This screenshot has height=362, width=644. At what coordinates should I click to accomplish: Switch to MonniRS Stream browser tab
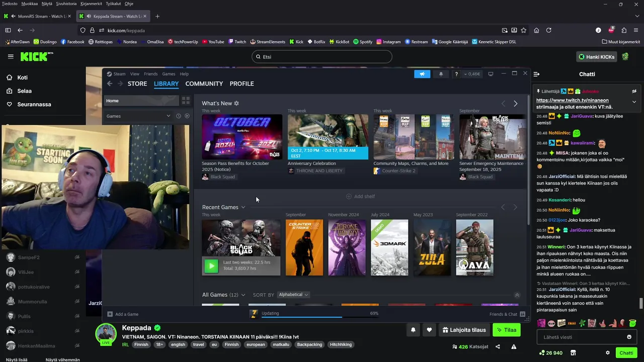pos(38,16)
